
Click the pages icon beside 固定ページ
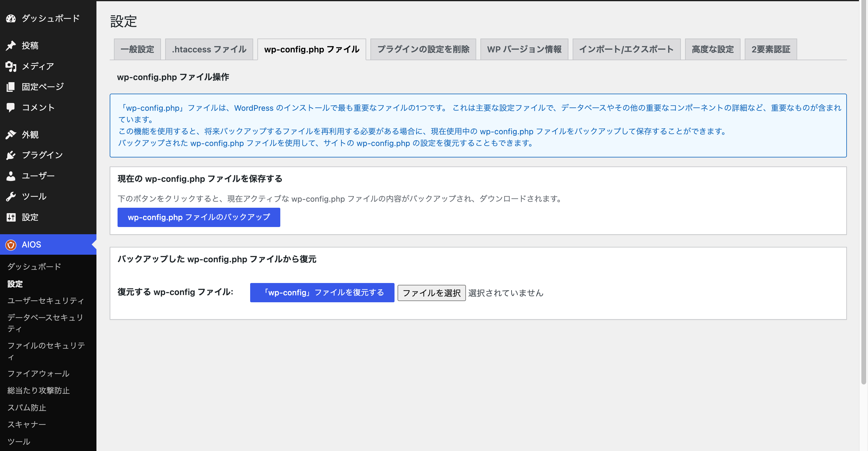click(x=11, y=87)
